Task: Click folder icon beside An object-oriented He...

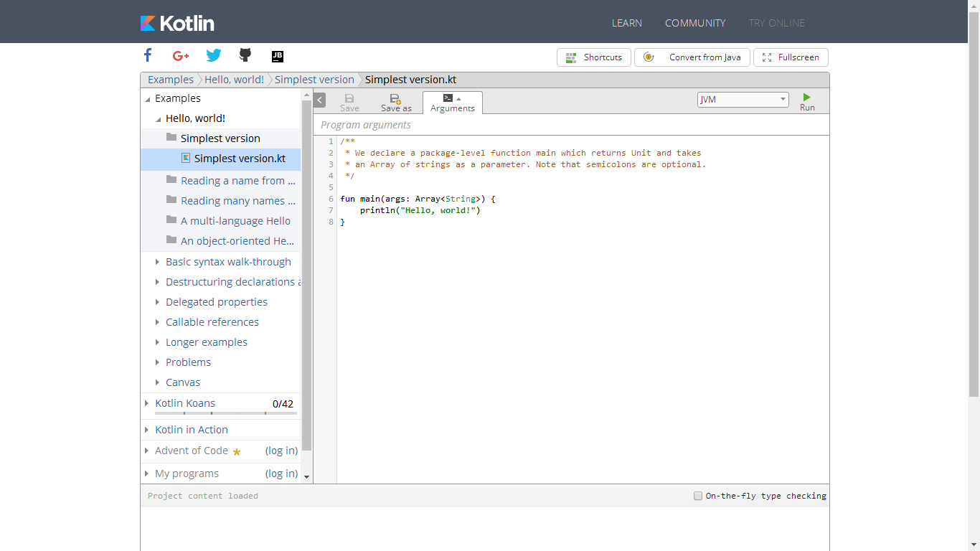Action: coord(171,240)
